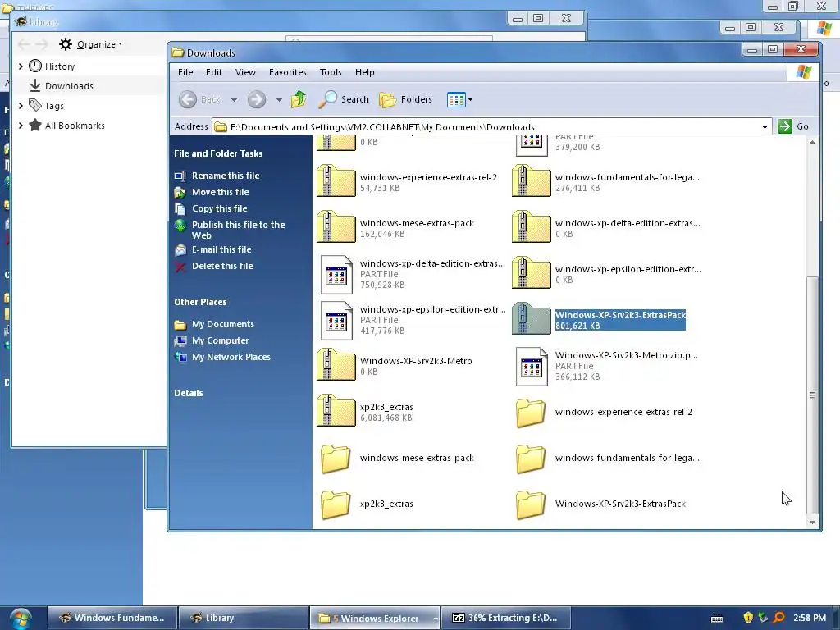Viewport: 840px width, 630px height.
Task: Toggle the Folders pane button
Action: point(405,99)
